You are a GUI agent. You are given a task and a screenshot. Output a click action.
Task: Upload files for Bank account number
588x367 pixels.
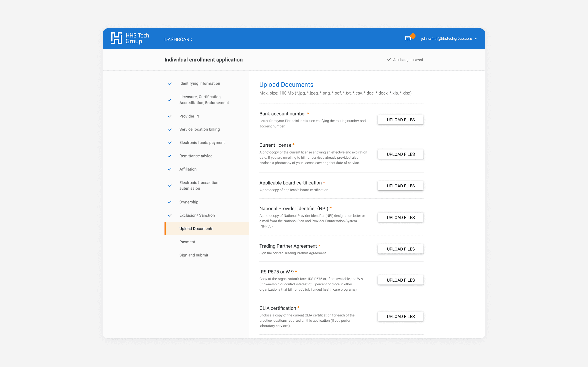pos(400,120)
